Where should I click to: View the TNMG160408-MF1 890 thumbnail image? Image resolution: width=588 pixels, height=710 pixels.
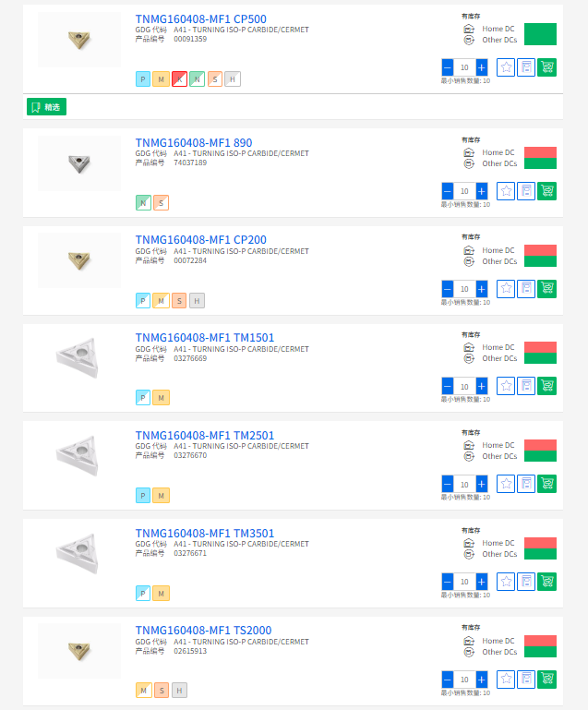pos(78,163)
